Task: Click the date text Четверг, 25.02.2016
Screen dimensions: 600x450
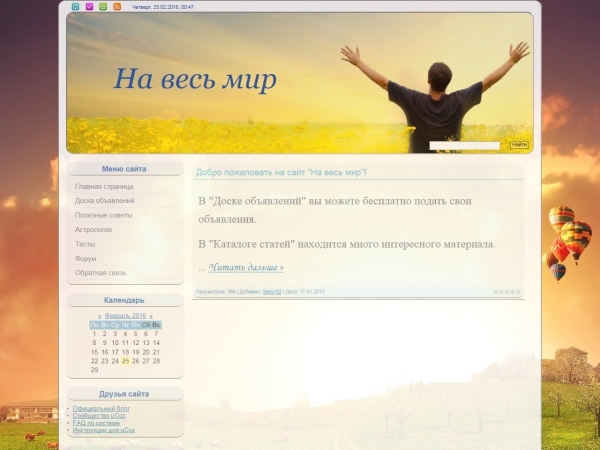Action: click(x=163, y=7)
